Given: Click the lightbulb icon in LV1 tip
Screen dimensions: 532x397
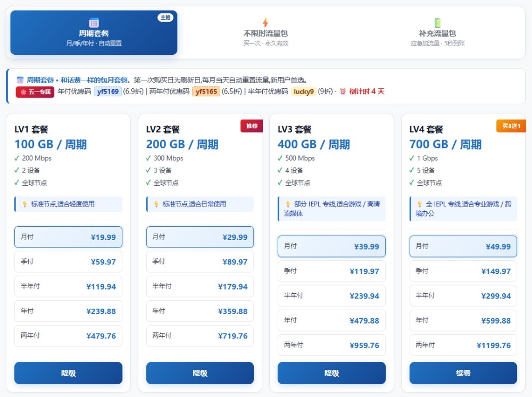Looking at the screenshot, I should coord(25,204).
